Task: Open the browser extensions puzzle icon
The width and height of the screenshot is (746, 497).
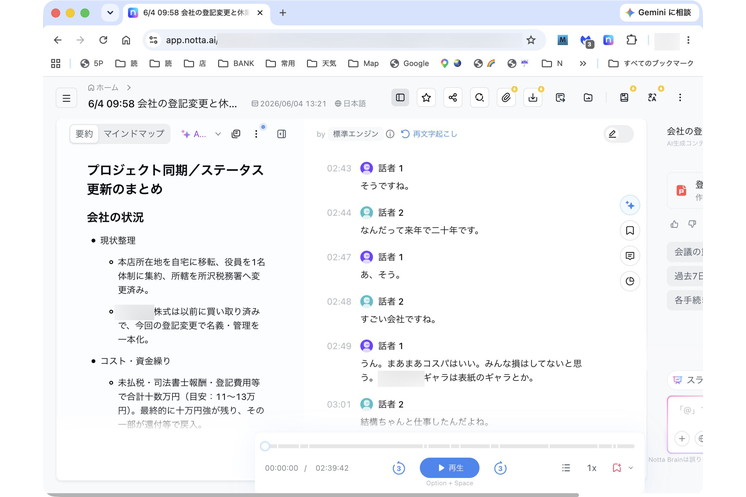Action: (631, 40)
